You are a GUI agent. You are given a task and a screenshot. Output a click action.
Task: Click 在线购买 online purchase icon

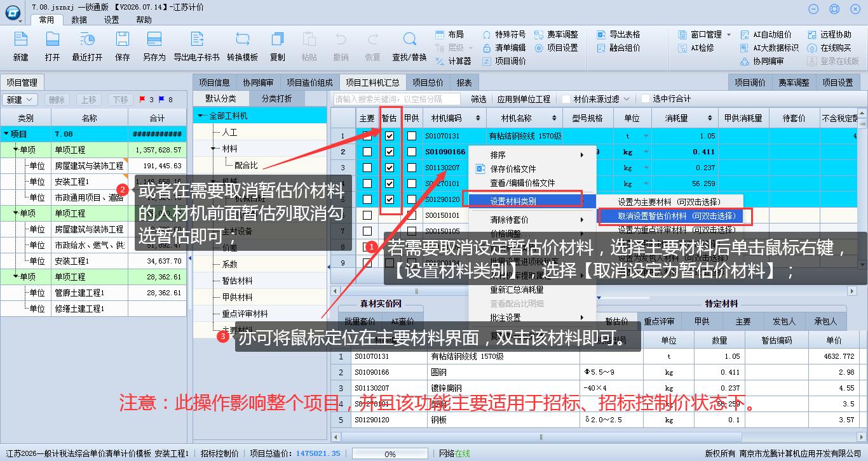click(829, 48)
